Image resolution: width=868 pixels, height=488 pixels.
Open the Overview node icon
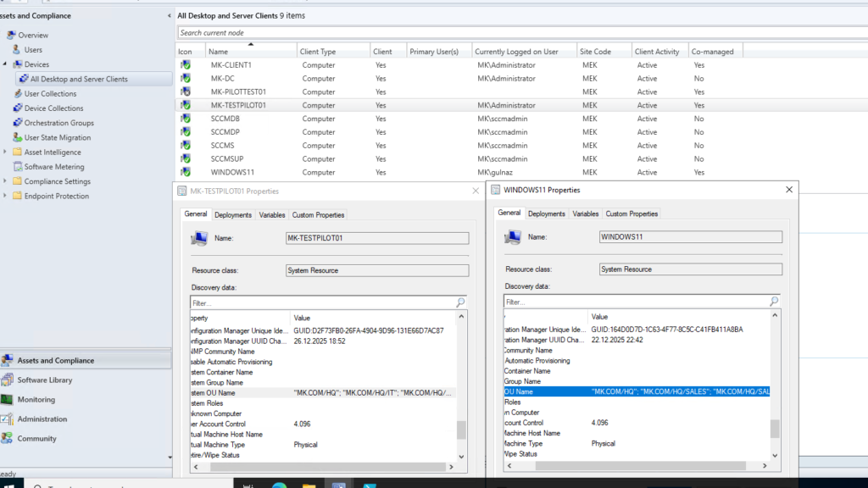point(11,36)
